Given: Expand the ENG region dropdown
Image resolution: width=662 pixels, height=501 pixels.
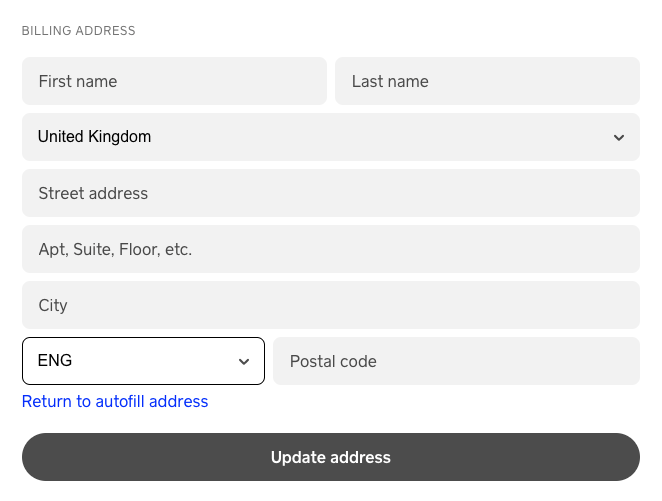Looking at the screenshot, I should pos(143,361).
